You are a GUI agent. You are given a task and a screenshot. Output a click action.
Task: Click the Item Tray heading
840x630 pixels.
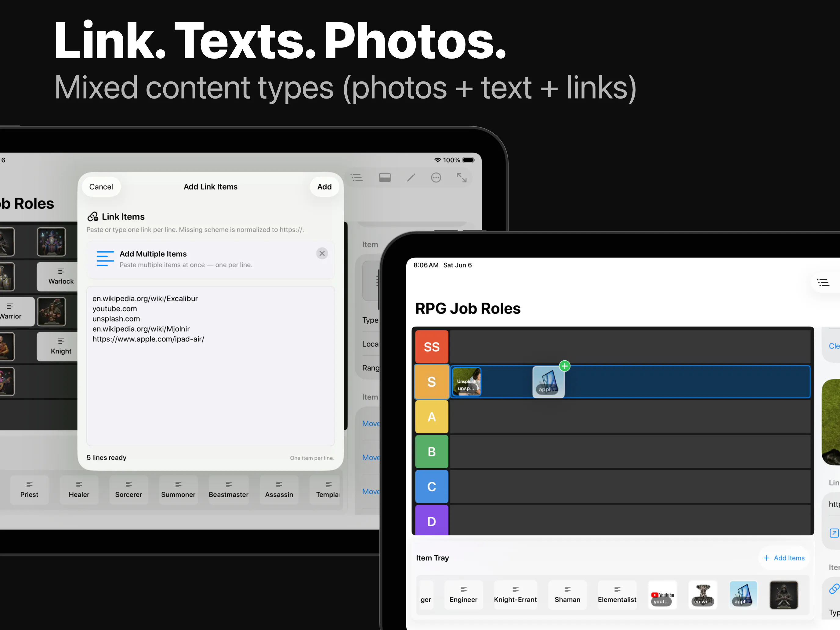pos(432,558)
